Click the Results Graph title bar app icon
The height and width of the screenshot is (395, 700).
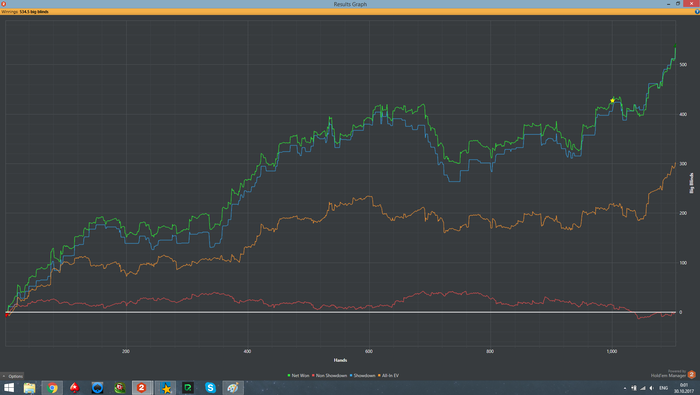[x=4, y=4]
